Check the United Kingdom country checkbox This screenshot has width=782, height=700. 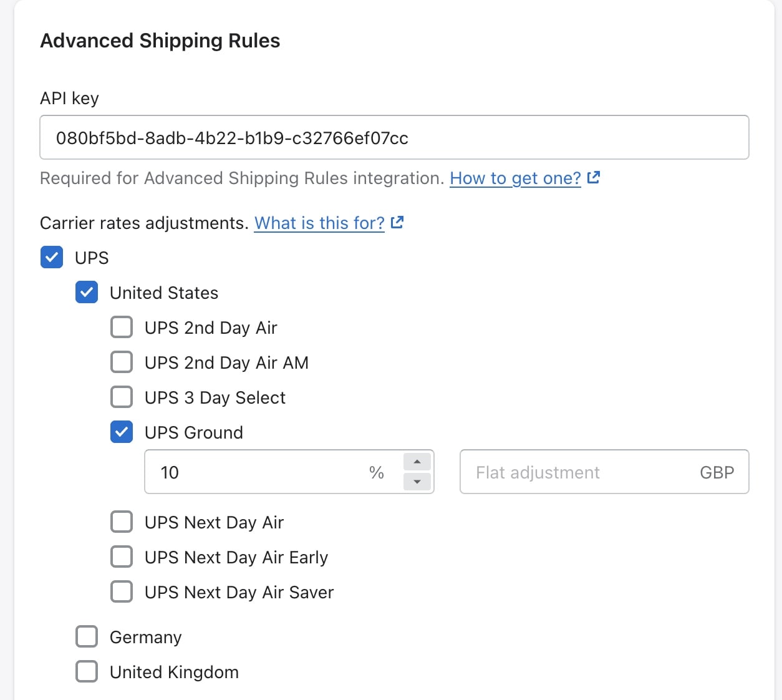click(x=87, y=671)
